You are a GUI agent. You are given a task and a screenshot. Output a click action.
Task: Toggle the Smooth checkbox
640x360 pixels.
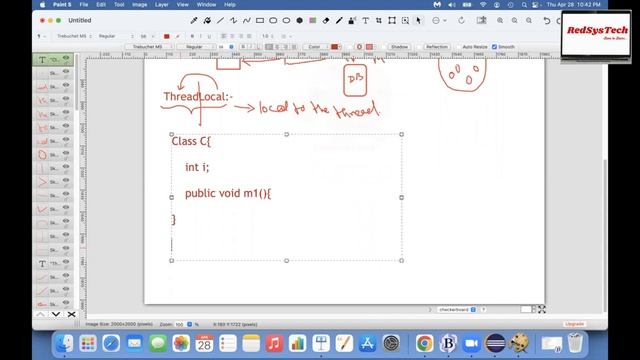[x=494, y=47]
